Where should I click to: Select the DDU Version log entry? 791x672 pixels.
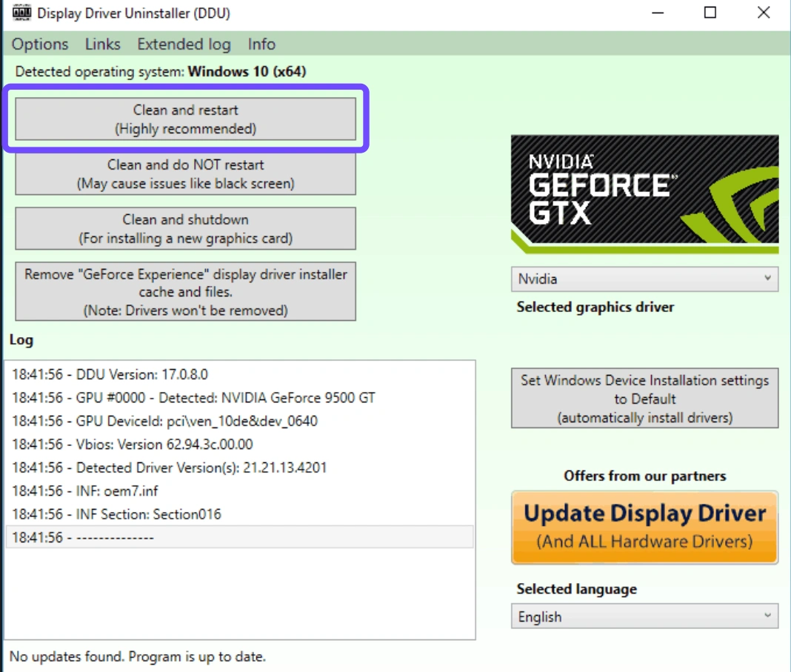pos(110,374)
